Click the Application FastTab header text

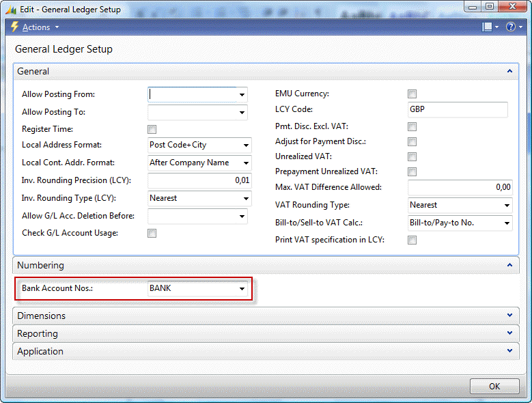[x=40, y=352]
